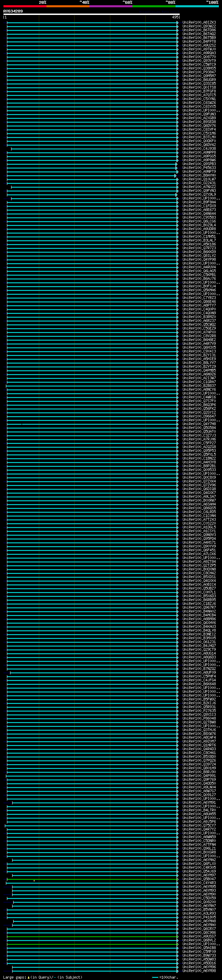
Task: Click green alignment bar for UniRef100_Q5B047
Action: tap(92, 879)
